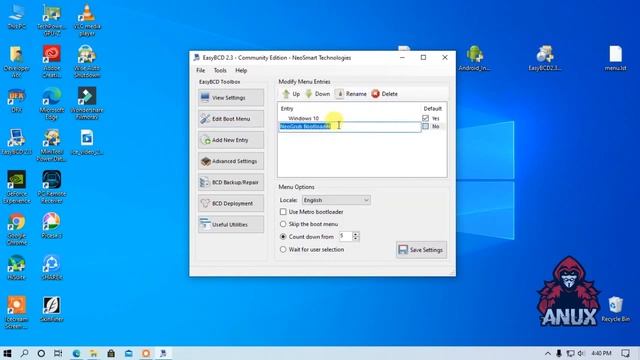Image resolution: width=640 pixels, height=360 pixels.
Task: Increase the countdown seconds with stepper
Action: [356, 234]
